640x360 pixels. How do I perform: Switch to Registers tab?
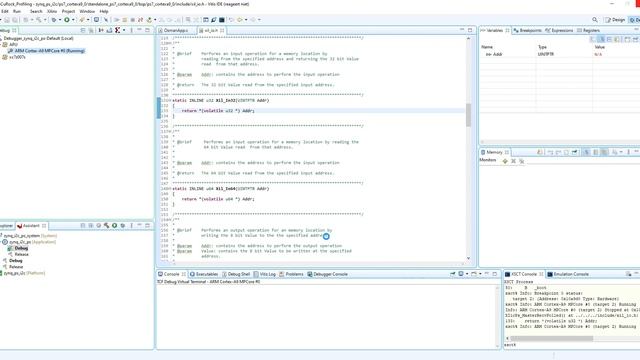[588, 31]
